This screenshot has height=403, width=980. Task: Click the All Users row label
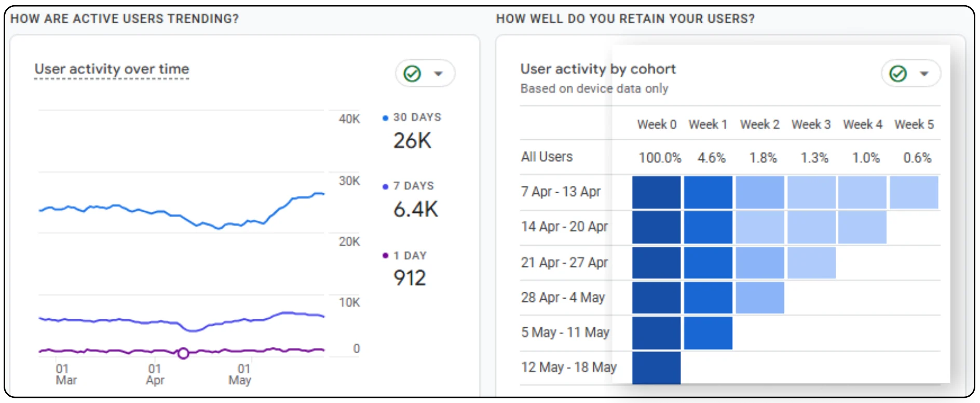click(x=547, y=157)
